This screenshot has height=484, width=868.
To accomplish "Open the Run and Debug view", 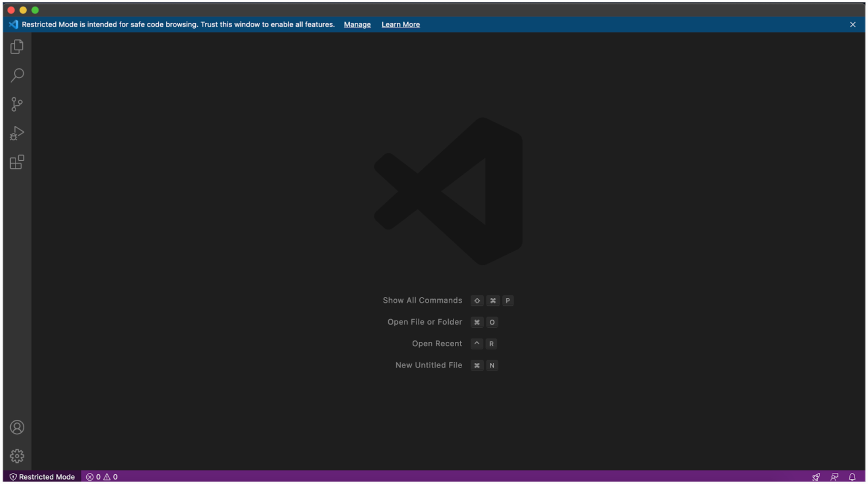I will pyautogui.click(x=17, y=133).
